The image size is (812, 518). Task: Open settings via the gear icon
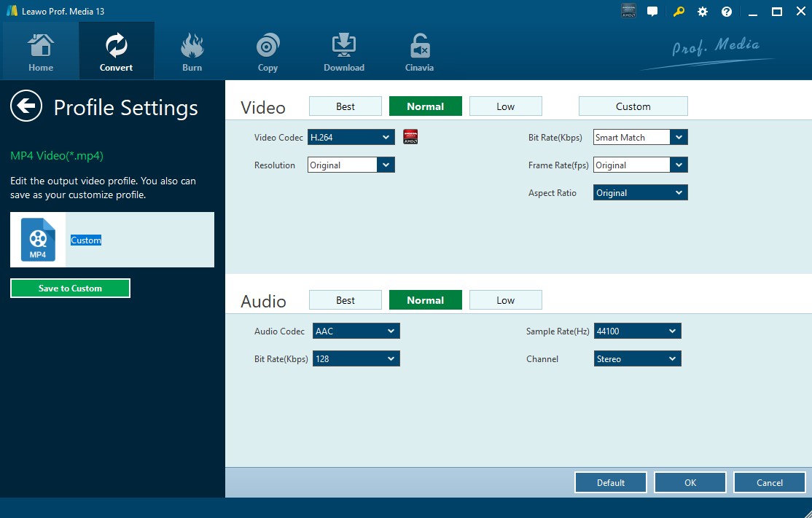[x=703, y=12]
